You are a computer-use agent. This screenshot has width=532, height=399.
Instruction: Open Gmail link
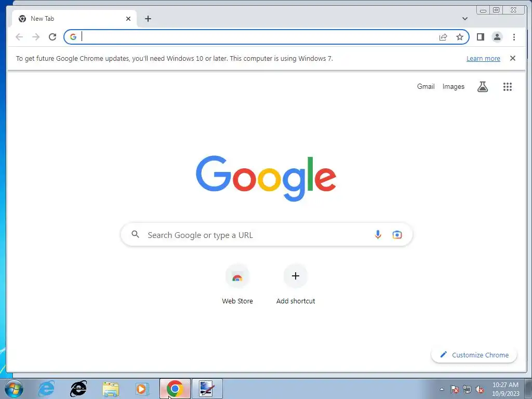coord(426,87)
